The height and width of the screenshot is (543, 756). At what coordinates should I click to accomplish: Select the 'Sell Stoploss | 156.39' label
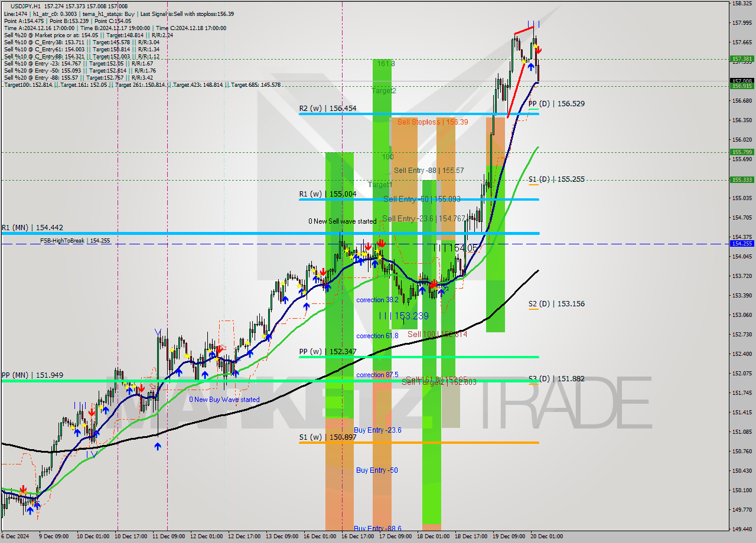pyautogui.click(x=432, y=122)
